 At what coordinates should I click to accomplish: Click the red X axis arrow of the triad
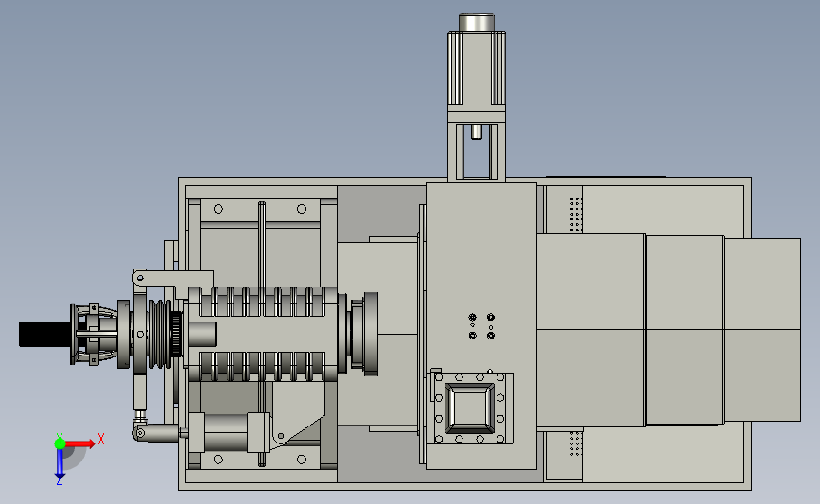point(79,443)
